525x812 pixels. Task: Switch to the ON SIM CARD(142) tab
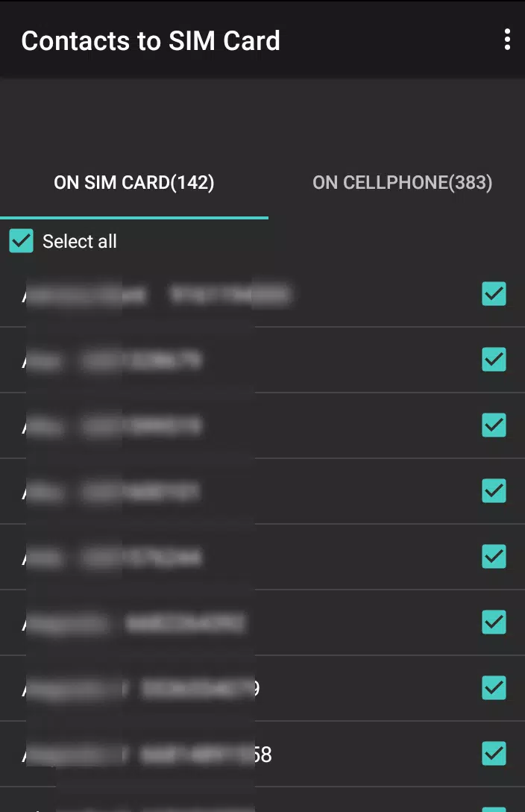coord(134,183)
